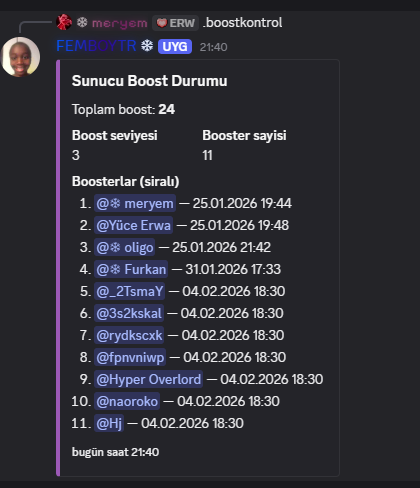The image size is (420, 488).
Task: Select the @naoroko user mention
Action: [127, 401]
